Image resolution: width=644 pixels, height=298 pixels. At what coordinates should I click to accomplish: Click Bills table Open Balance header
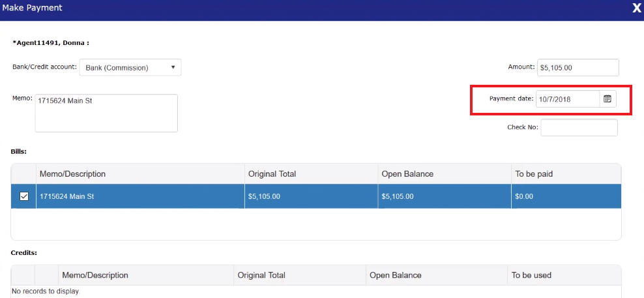pos(407,174)
